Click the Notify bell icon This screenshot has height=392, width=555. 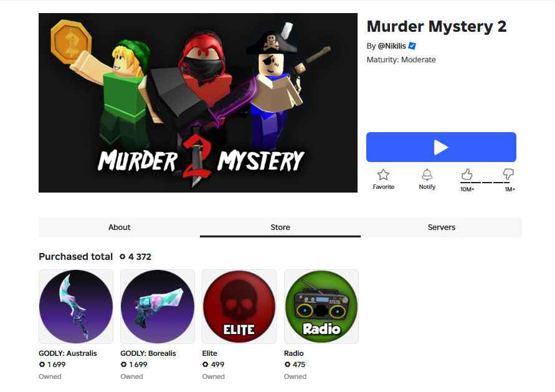427,174
